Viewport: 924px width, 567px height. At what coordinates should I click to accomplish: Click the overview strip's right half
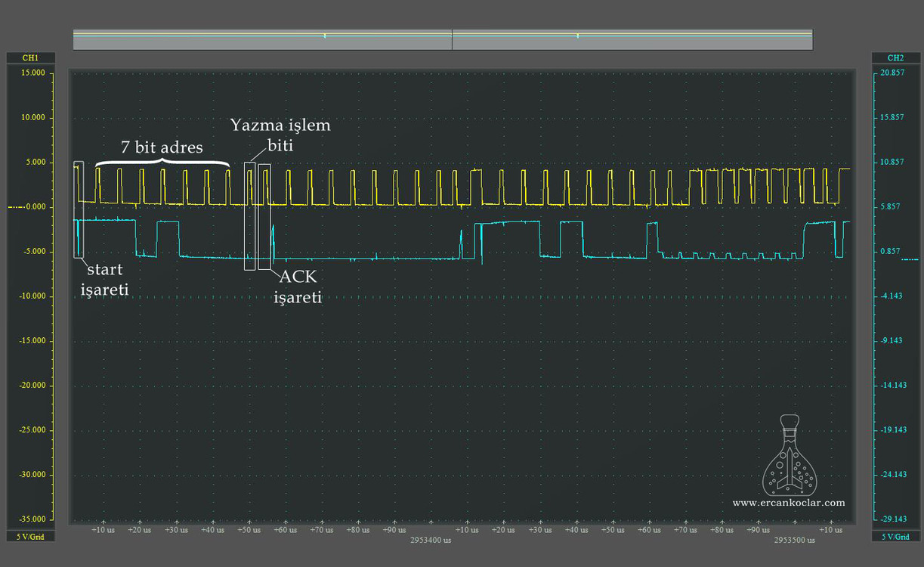click(632, 39)
